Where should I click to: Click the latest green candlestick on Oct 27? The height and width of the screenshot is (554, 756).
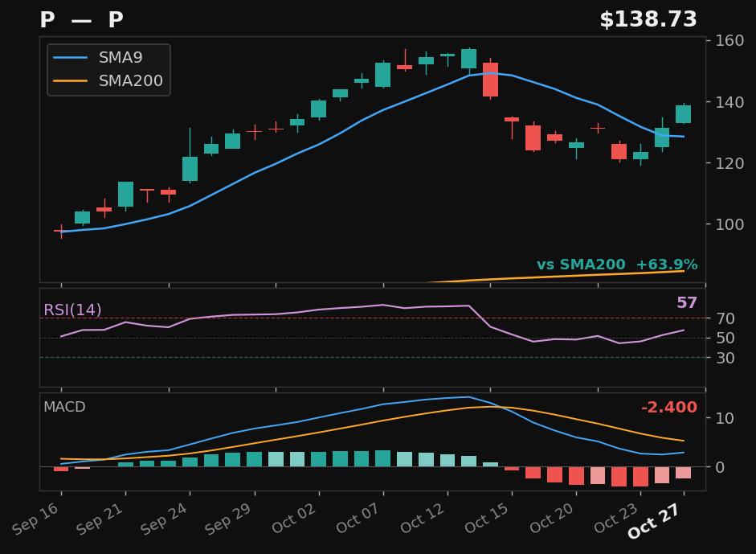point(683,114)
